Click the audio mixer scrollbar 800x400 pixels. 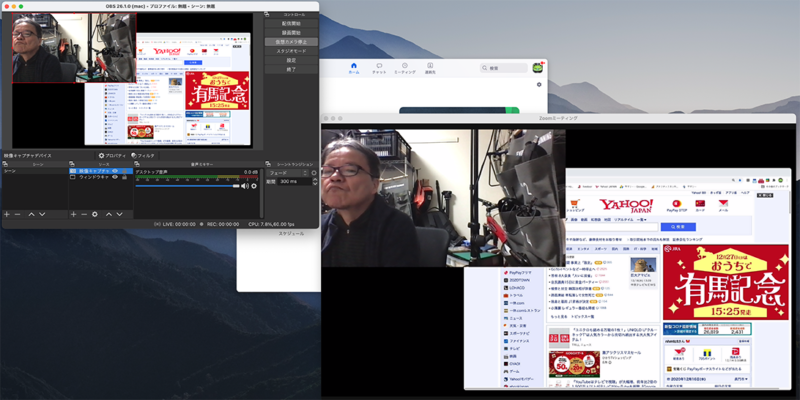click(262, 194)
